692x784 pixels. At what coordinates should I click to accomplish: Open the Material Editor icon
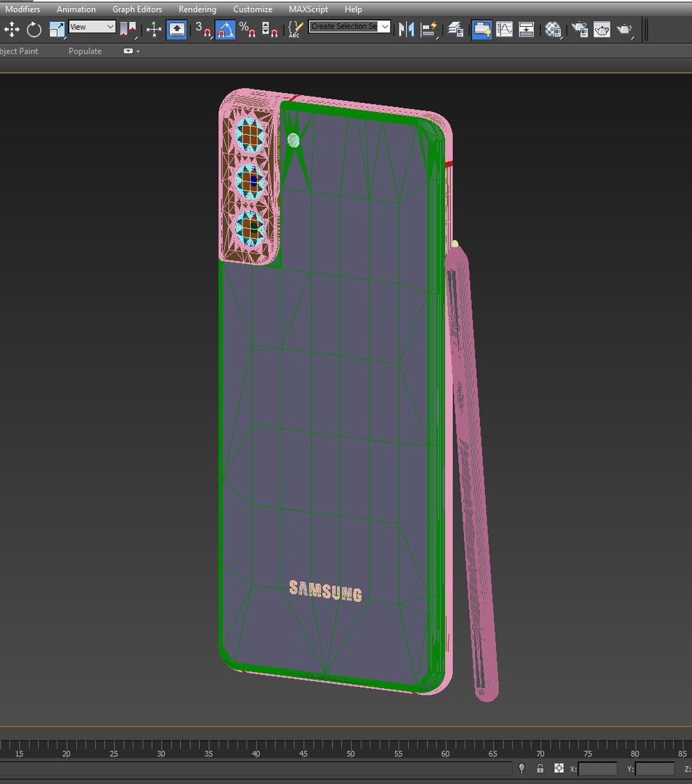pyautogui.click(x=553, y=30)
